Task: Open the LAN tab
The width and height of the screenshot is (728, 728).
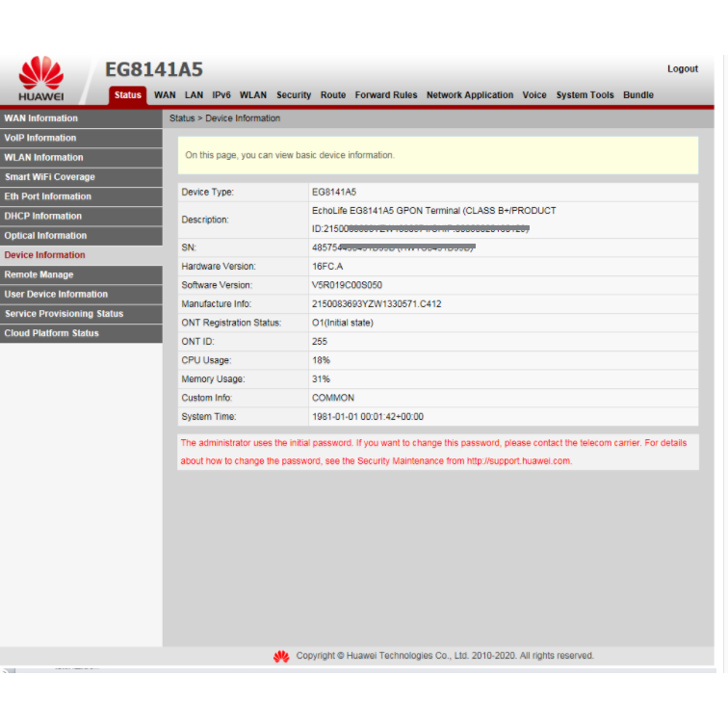Action: 194,95
